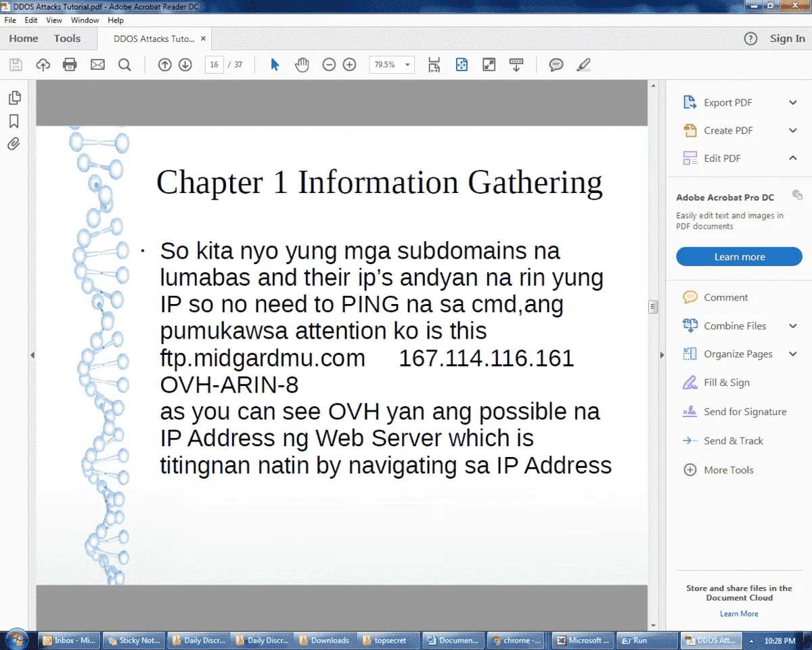Click the scroll up arrow of document
Screen dimensions: 812x650
[653, 85]
